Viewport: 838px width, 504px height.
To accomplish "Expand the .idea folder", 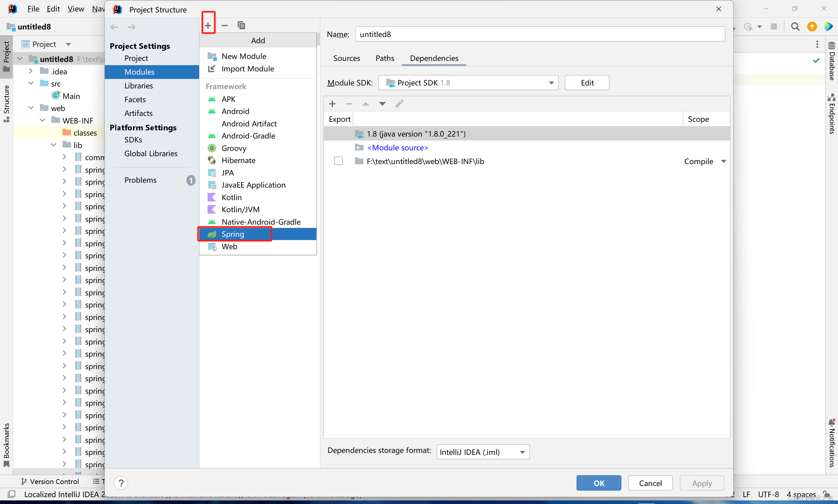I will [x=30, y=71].
